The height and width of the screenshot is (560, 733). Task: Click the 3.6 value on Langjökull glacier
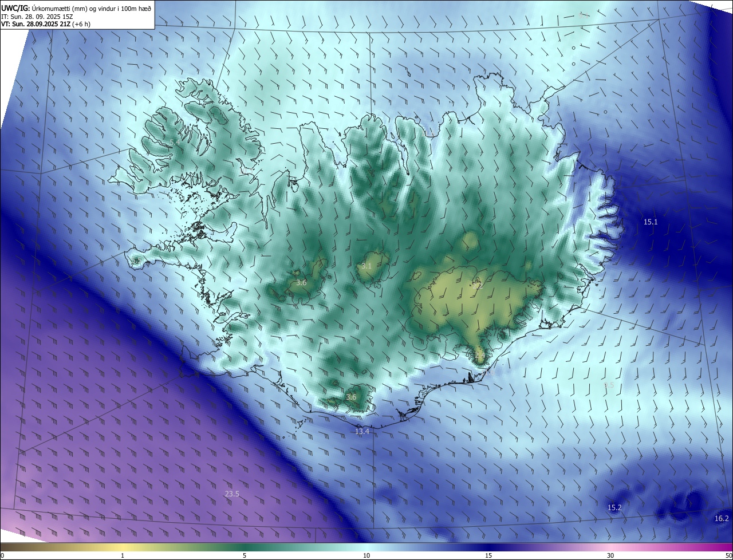coord(301,282)
